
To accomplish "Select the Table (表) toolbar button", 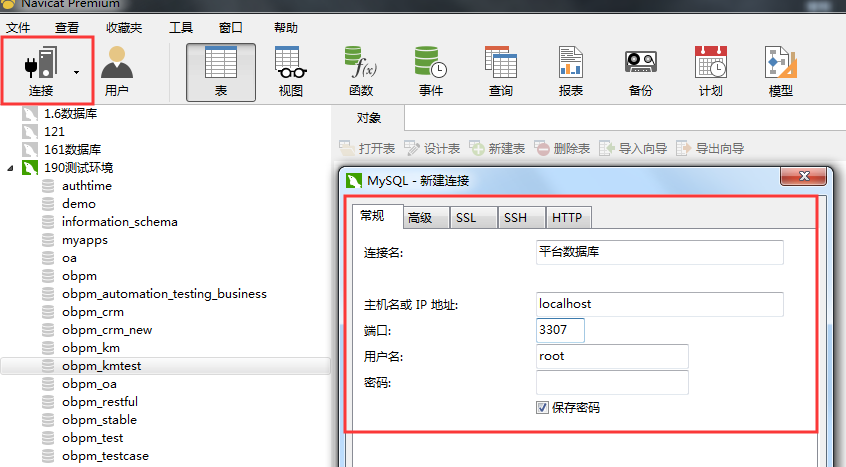I will (x=221, y=72).
